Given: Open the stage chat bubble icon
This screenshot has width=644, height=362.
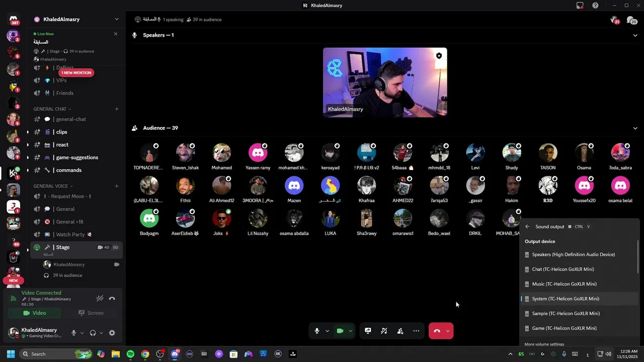Looking at the screenshot, I should coord(631,20).
